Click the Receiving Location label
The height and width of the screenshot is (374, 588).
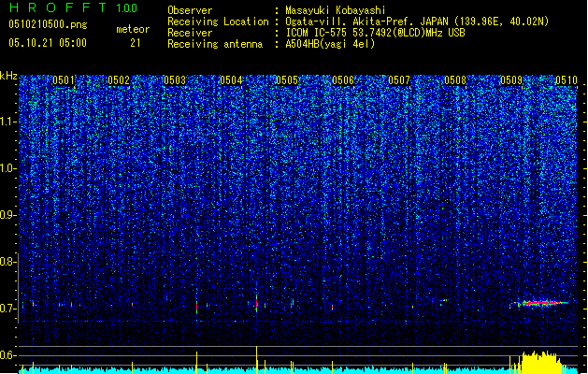pos(218,22)
